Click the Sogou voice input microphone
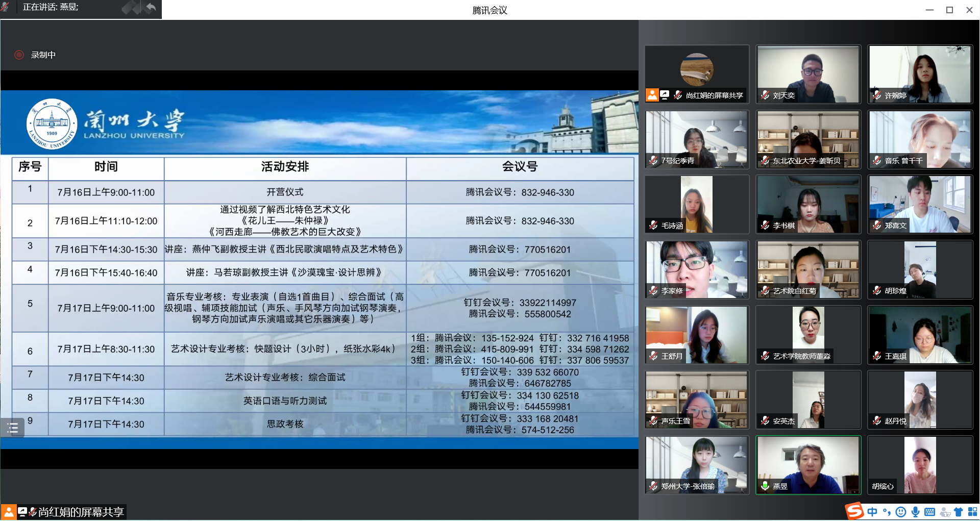The width and height of the screenshot is (980, 521). (915, 512)
